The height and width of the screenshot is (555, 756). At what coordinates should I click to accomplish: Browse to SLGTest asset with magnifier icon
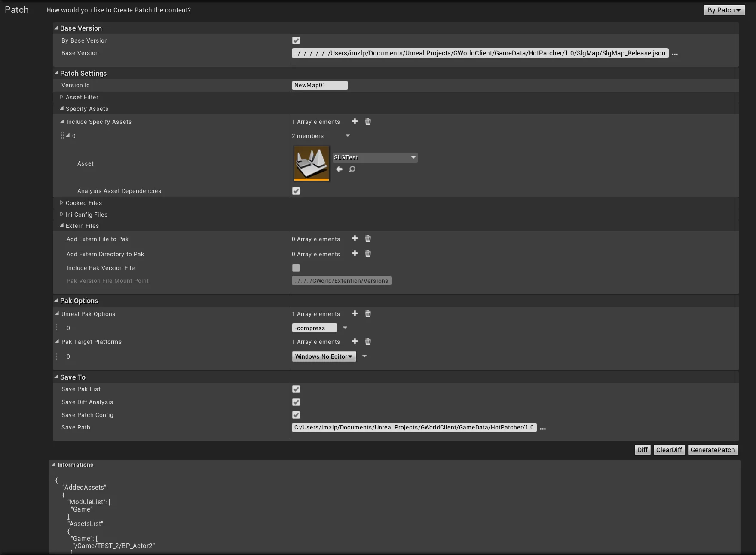point(352,169)
